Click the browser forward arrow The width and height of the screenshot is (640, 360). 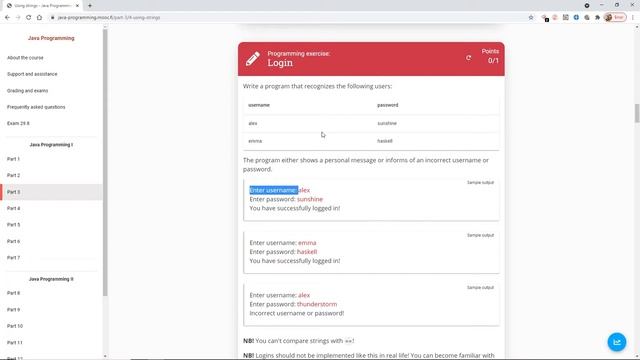(18, 18)
